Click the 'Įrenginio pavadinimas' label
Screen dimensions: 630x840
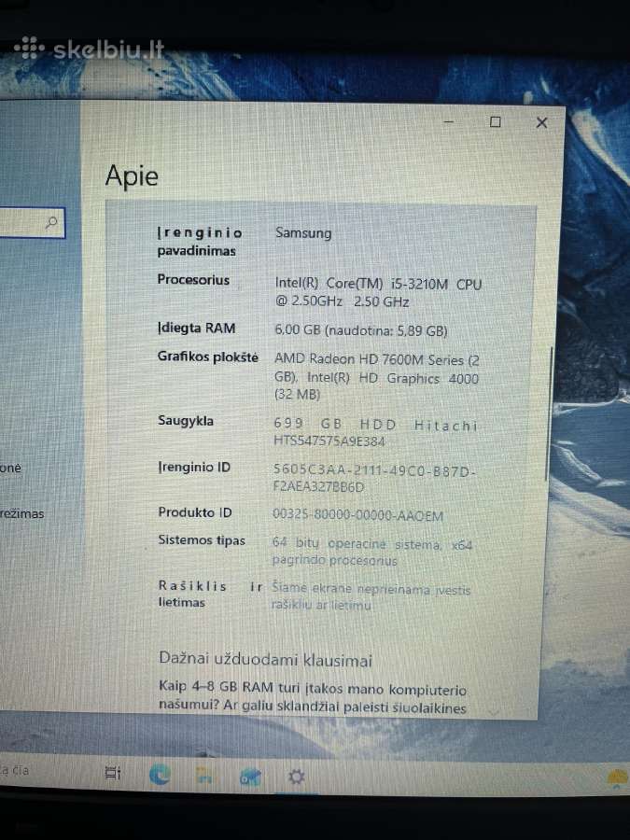point(200,242)
